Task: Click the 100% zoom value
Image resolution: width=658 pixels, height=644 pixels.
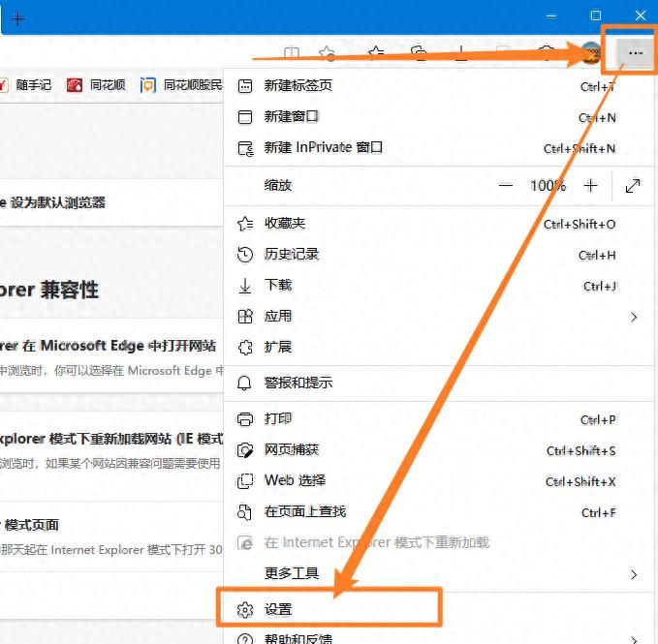Action: (548, 185)
